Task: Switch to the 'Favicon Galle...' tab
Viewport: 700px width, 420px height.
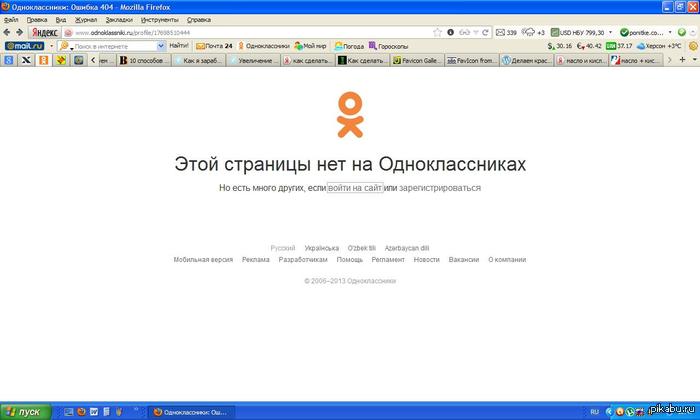Action: [x=417, y=60]
